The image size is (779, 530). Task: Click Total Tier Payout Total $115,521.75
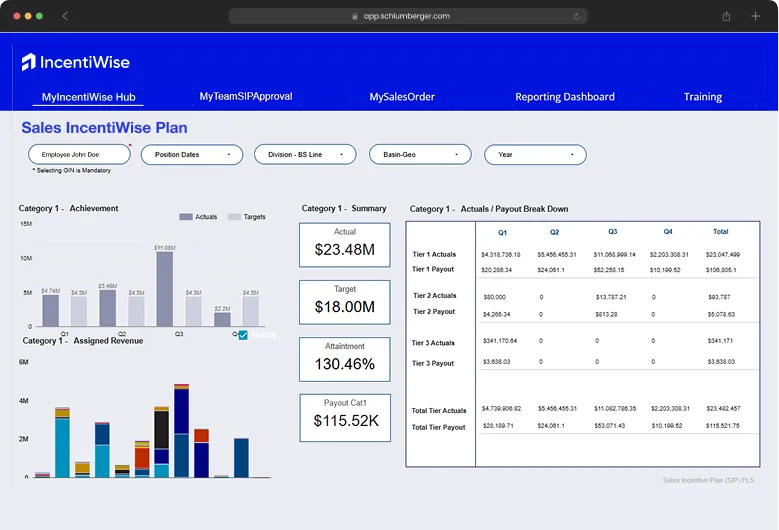[723, 426]
